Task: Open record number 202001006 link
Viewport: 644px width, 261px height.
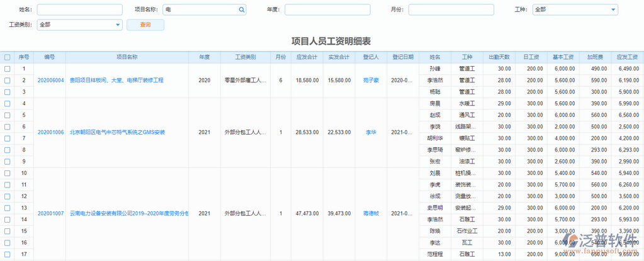Action: click(50, 133)
